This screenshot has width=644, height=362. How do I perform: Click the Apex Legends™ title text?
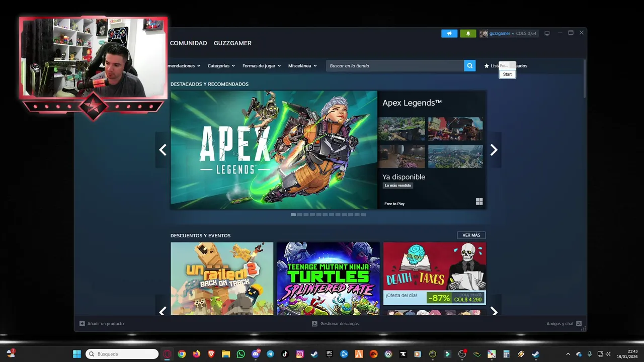point(412,103)
